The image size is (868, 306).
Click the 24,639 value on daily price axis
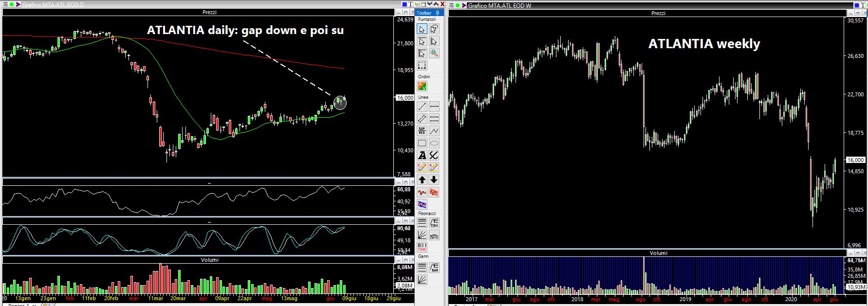405,19
